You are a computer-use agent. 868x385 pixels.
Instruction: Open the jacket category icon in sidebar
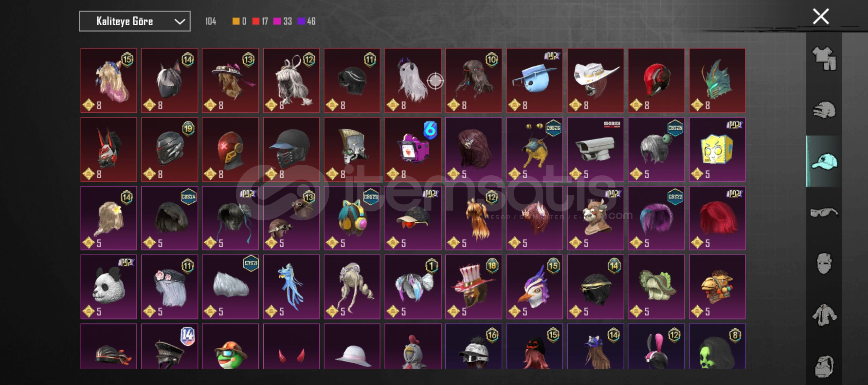[824, 315]
